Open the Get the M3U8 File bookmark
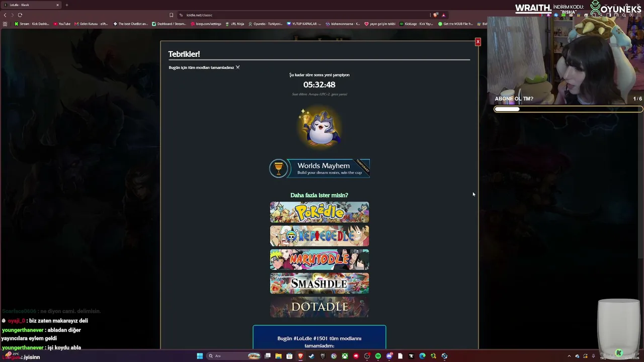644x362 pixels. [455, 24]
